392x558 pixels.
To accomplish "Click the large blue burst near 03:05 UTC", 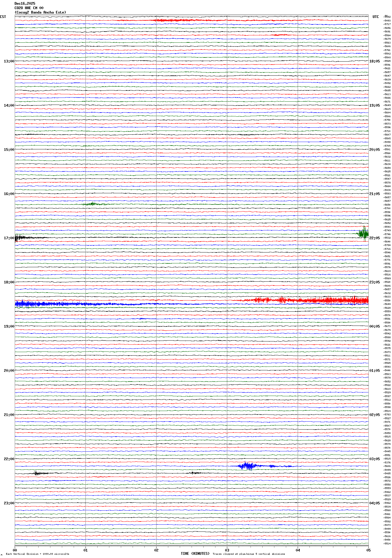I will tap(248, 466).
